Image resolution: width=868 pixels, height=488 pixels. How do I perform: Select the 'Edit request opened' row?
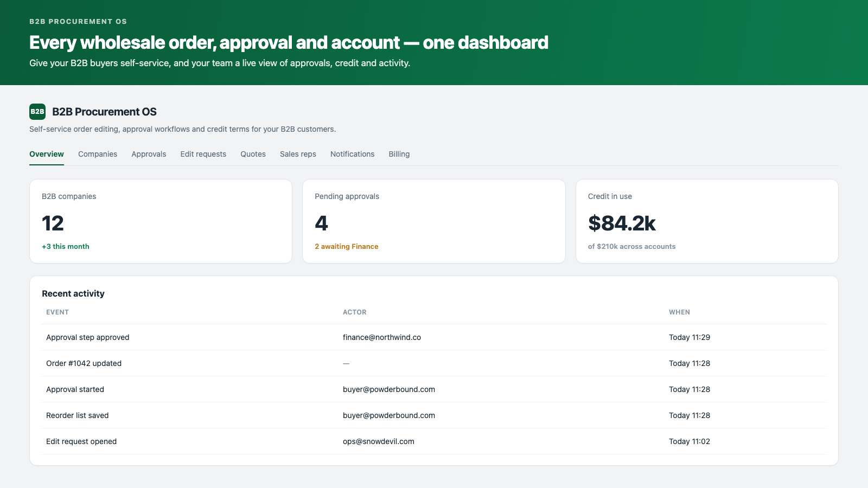[x=434, y=441]
